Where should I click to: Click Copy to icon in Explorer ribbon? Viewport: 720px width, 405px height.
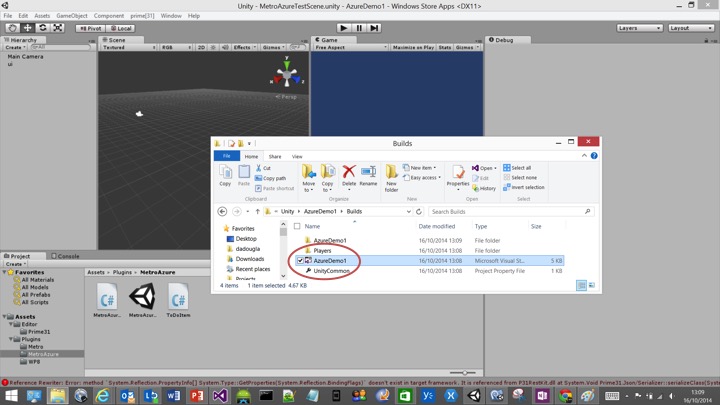point(327,178)
